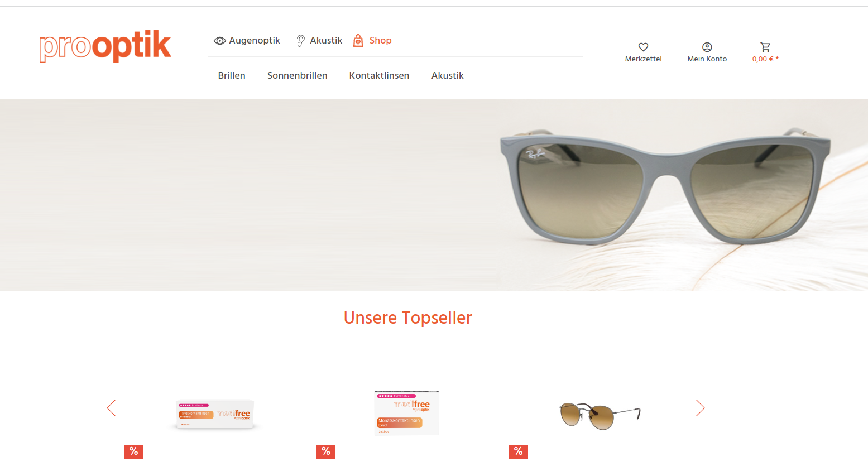The height and width of the screenshot is (471, 868).
Task: Open the Brillen category
Action: [232, 75]
